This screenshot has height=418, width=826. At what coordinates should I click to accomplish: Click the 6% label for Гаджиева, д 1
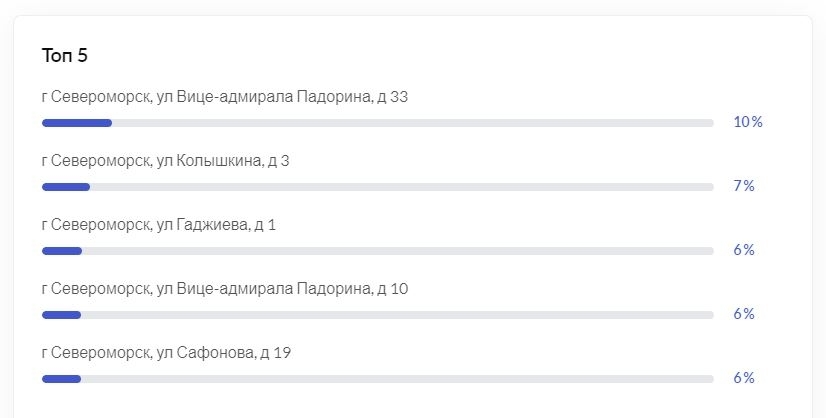point(744,250)
